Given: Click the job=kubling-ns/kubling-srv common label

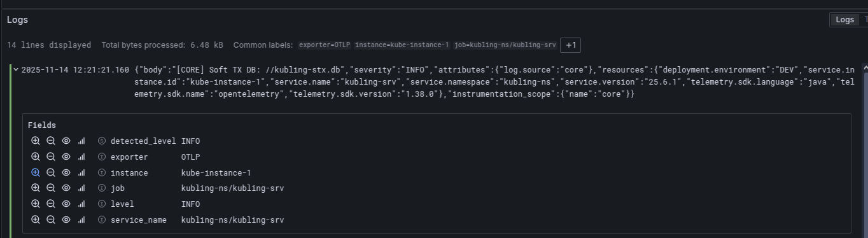Looking at the screenshot, I should pos(505,45).
